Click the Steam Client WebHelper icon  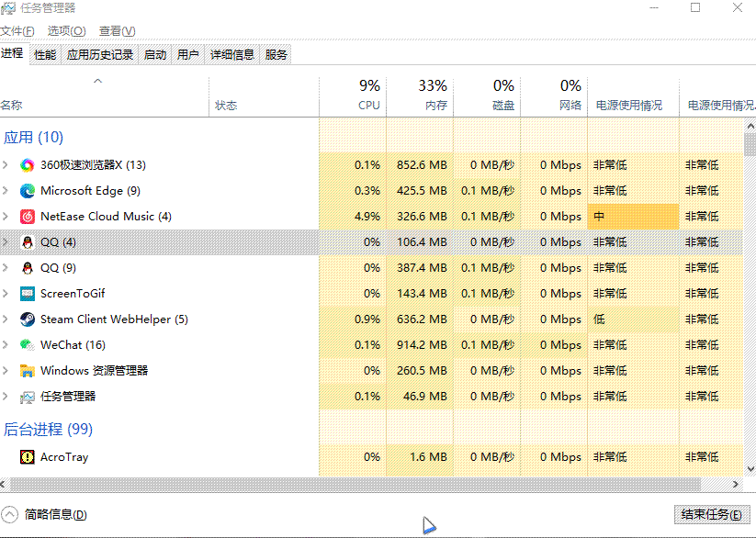coord(28,319)
